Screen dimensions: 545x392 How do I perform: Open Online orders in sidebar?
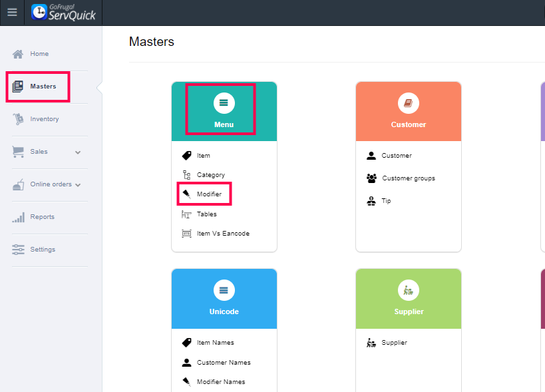[51, 184]
